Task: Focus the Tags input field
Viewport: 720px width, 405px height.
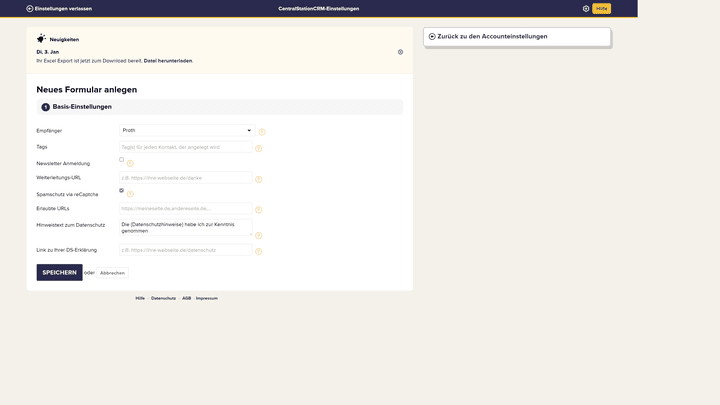Action: (x=186, y=147)
